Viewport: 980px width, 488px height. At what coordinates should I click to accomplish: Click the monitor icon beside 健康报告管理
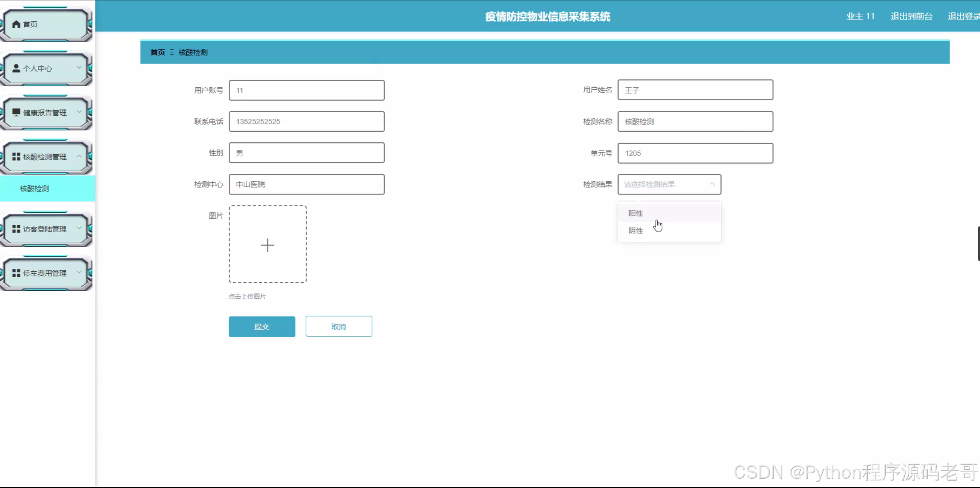click(x=16, y=113)
